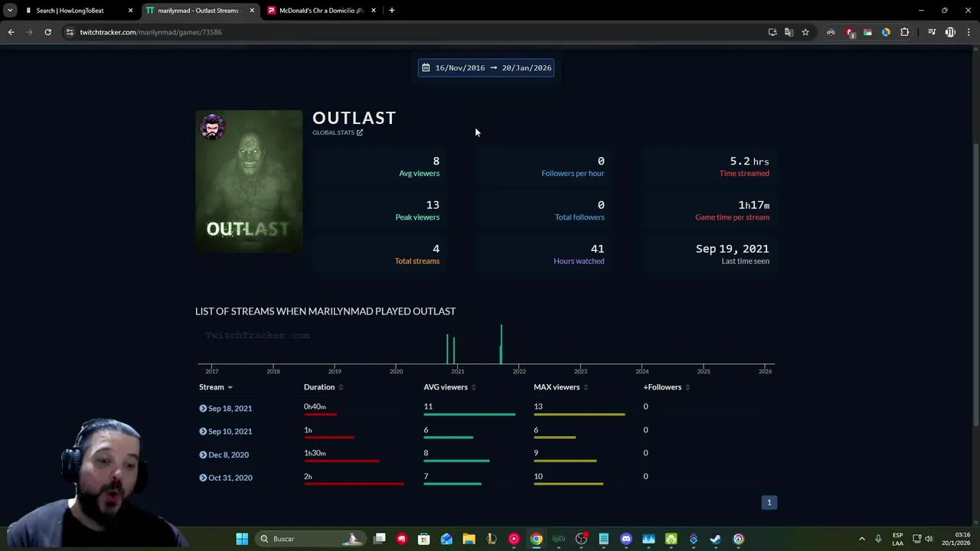
Task: Reload the page with the refresh icon
Action: coord(47,32)
